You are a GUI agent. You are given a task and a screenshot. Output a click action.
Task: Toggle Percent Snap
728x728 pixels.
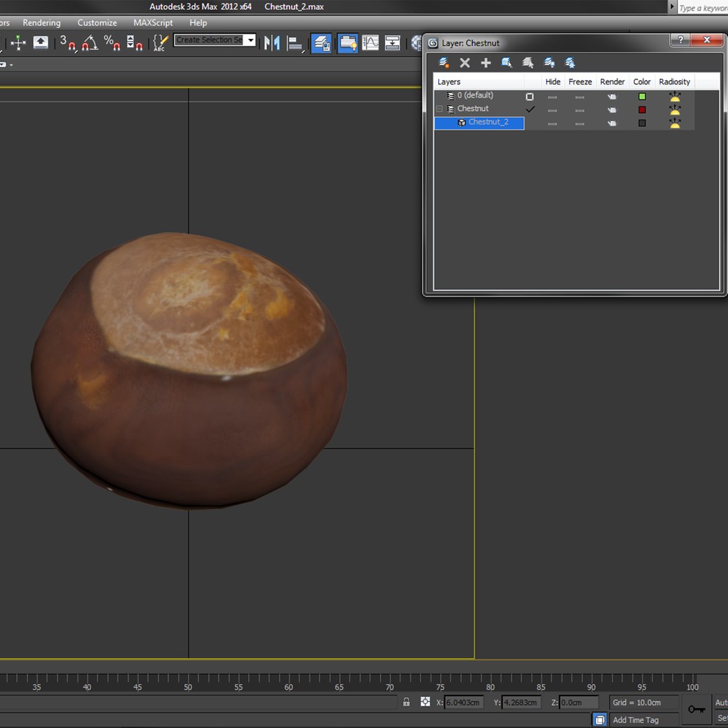click(x=112, y=42)
